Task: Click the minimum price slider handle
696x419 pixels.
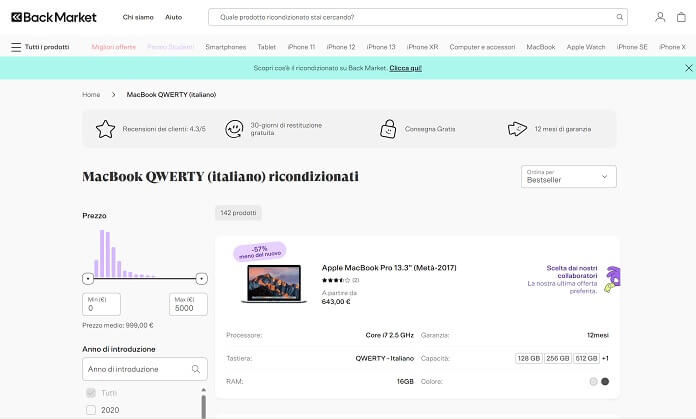Action: pyautogui.click(x=88, y=279)
